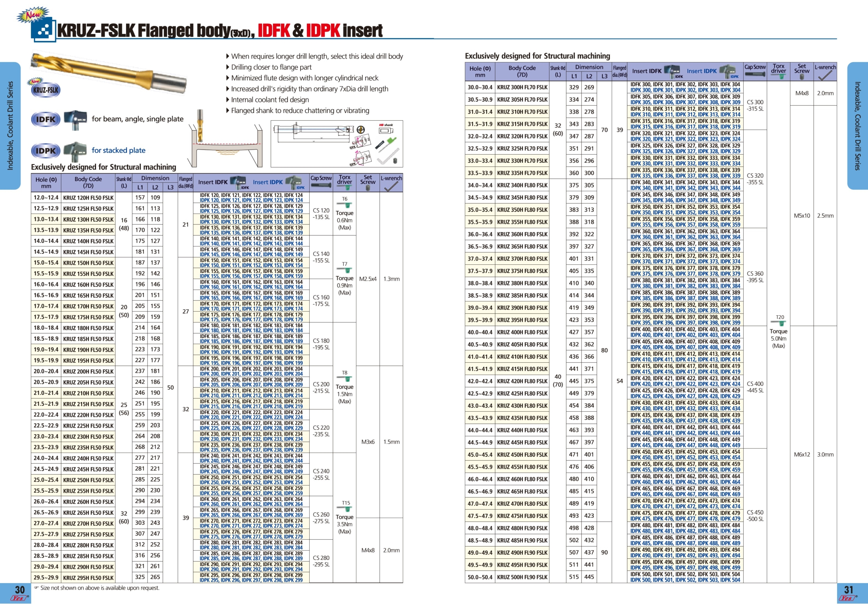Screen dimensions: 868x614
Task: Click the T15 torx driver icon
Action: [344, 509]
